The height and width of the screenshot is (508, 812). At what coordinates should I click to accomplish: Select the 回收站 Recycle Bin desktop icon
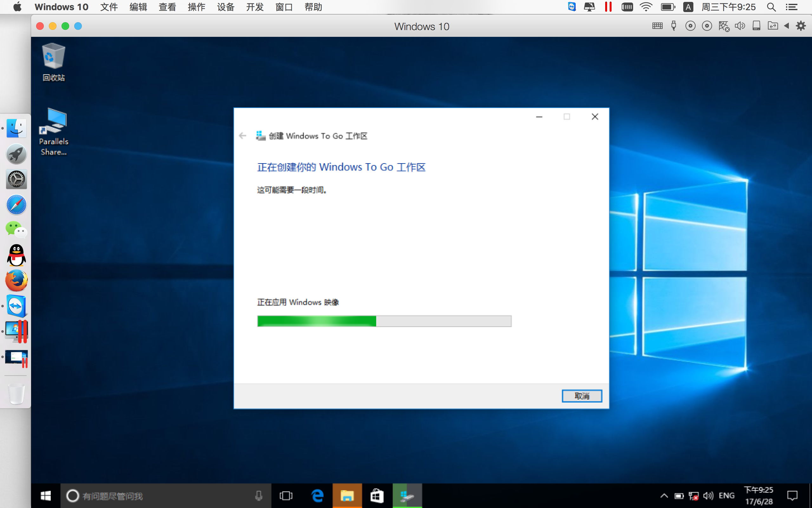[x=54, y=62]
